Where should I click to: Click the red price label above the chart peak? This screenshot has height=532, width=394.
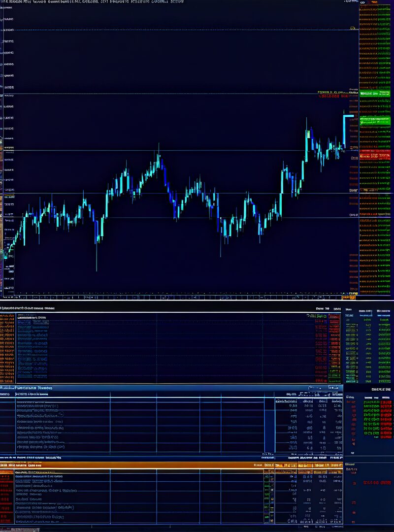333,97
